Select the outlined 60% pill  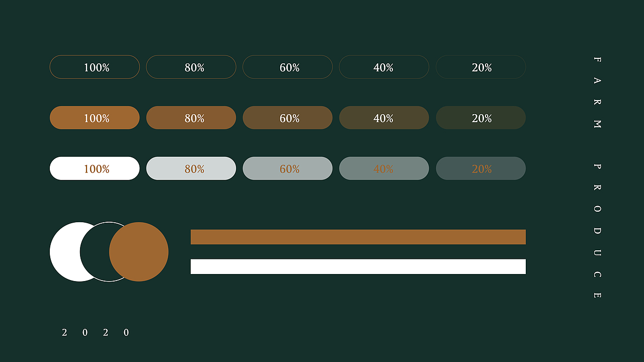(288, 67)
